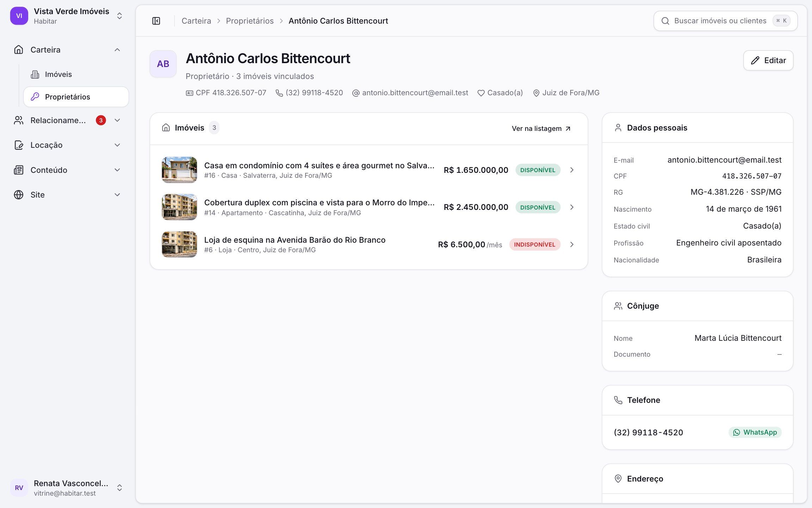Click price R$ 2.450.000,00
This screenshot has width=812, height=508.
point(476,207)
